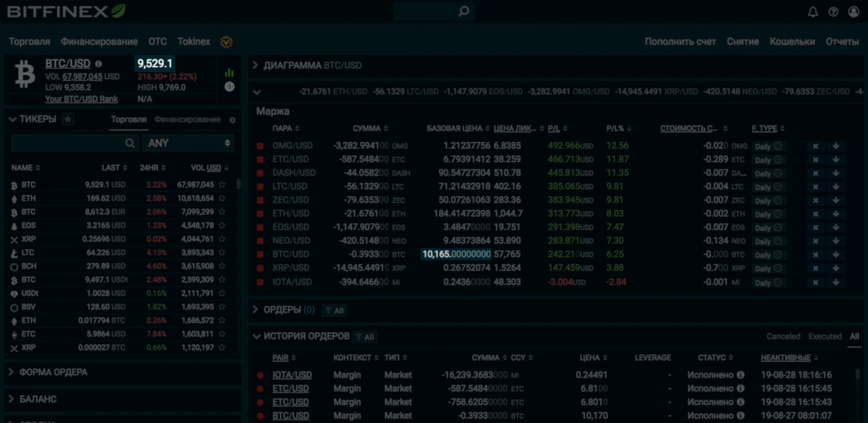This screenshot has width=868, height=423.
Task: Open the Торговля top menu
Action: (x=30, y=42)
